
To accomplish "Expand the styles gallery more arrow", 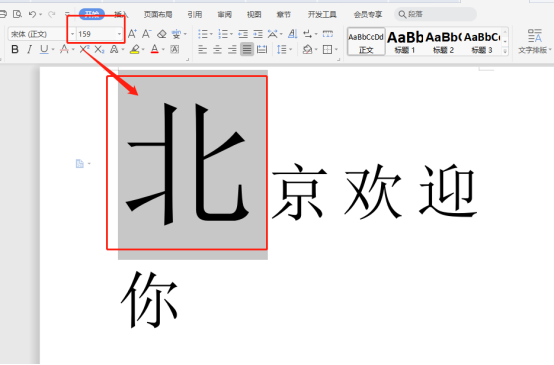I will 505,52.
